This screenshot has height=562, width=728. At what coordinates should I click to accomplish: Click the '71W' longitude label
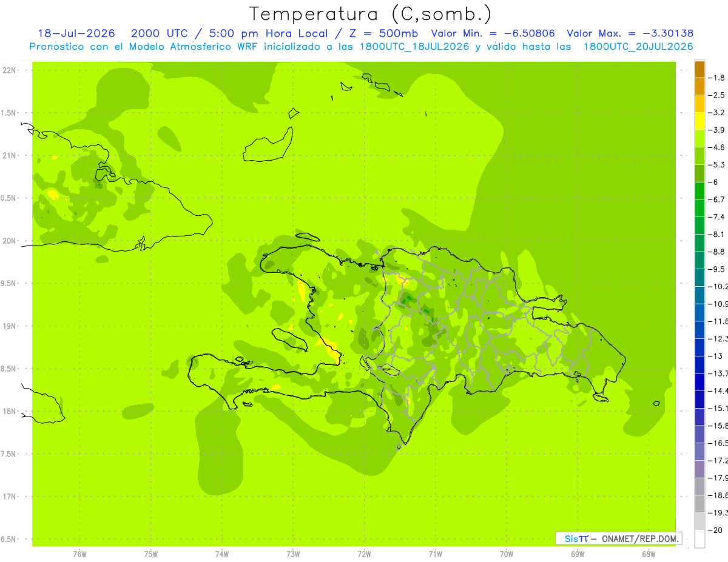point(435,554)
